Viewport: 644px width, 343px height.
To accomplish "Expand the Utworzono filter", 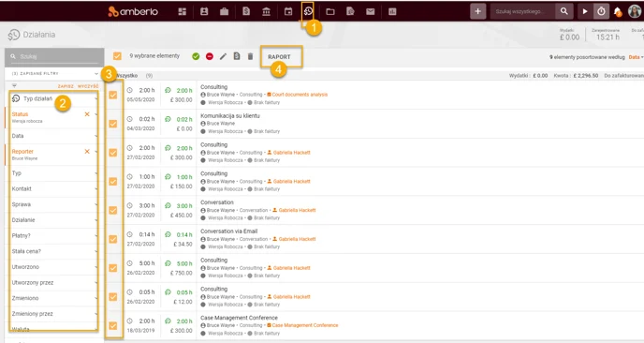I will pyautogui.click(x=53, y=267).
